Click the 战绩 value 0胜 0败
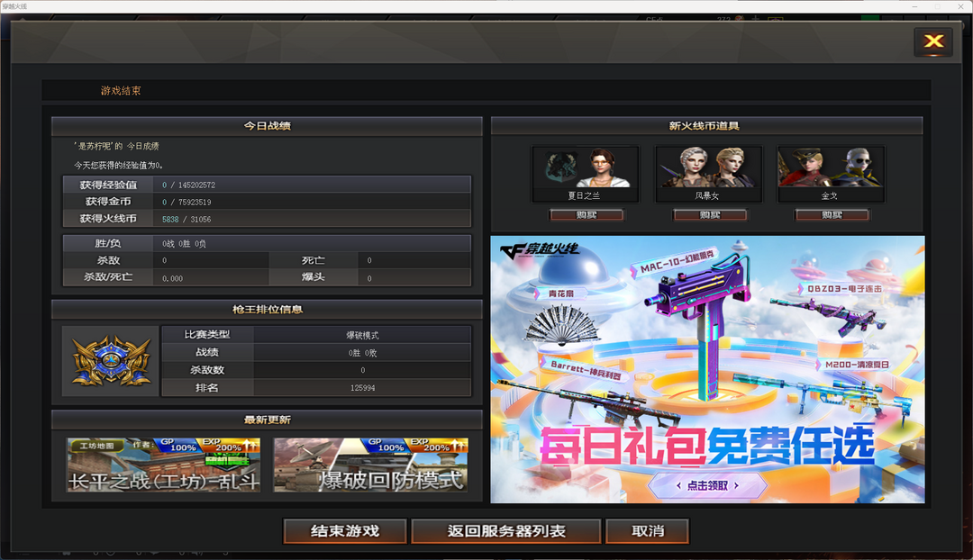The height and width of the screenshot is (560, 973). pyautogui.click(x=362, y=353)
